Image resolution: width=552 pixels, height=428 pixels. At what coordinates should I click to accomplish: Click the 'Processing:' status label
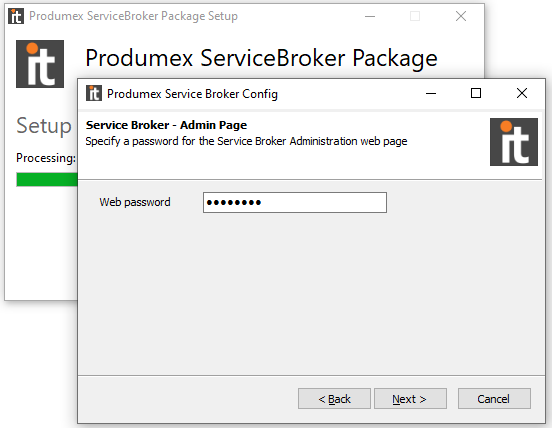pyautogui.click(x=46, y=158)
